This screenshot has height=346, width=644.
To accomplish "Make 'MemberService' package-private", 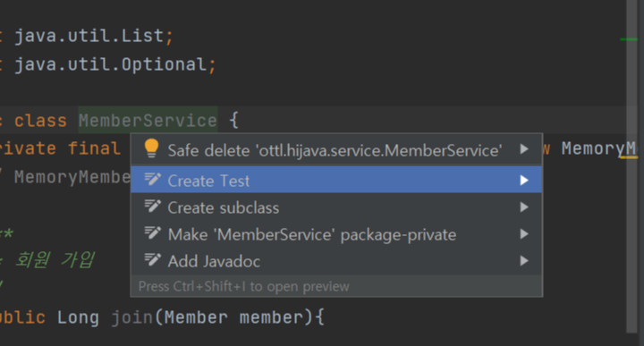I will pyautogui.click(x=336, y=234).
